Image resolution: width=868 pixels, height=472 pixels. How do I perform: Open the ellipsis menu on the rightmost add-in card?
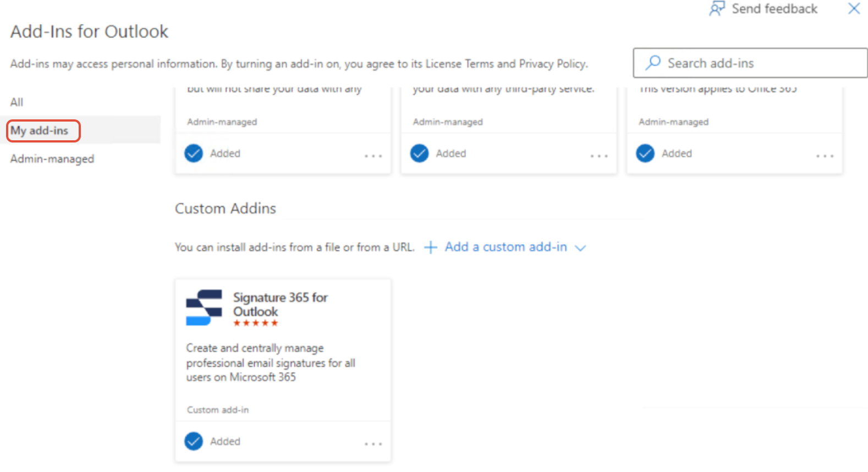[825, 156]
